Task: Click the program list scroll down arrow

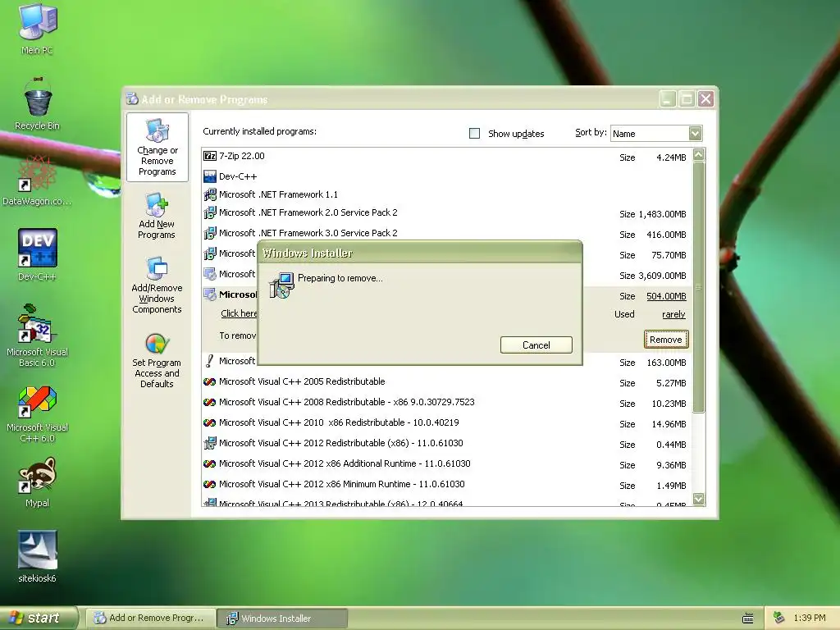Action: pos(699,499)
